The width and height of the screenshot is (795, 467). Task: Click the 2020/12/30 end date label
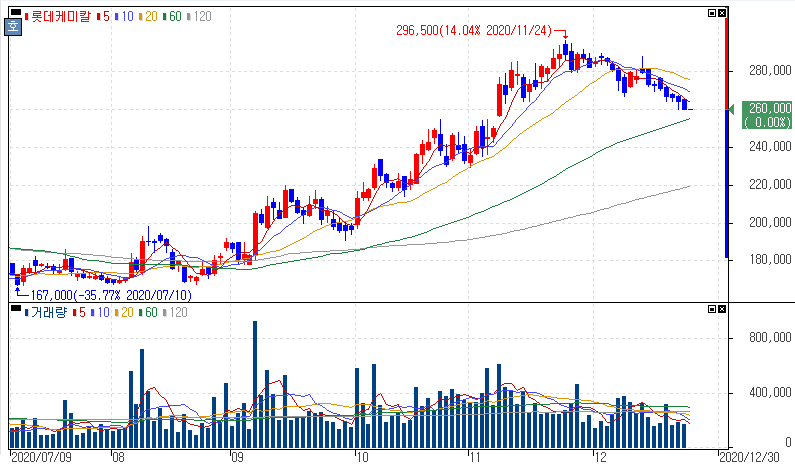tap(749, 457)
